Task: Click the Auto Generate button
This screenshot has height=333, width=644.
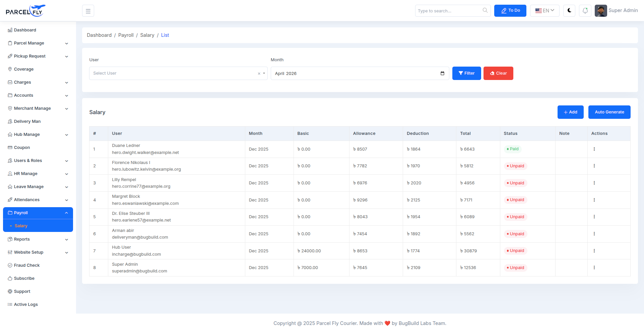Action: click(609, 112)
